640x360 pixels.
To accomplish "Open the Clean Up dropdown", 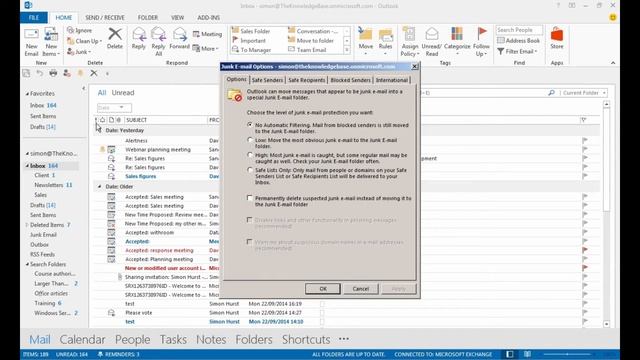I will tap(85, 41).
